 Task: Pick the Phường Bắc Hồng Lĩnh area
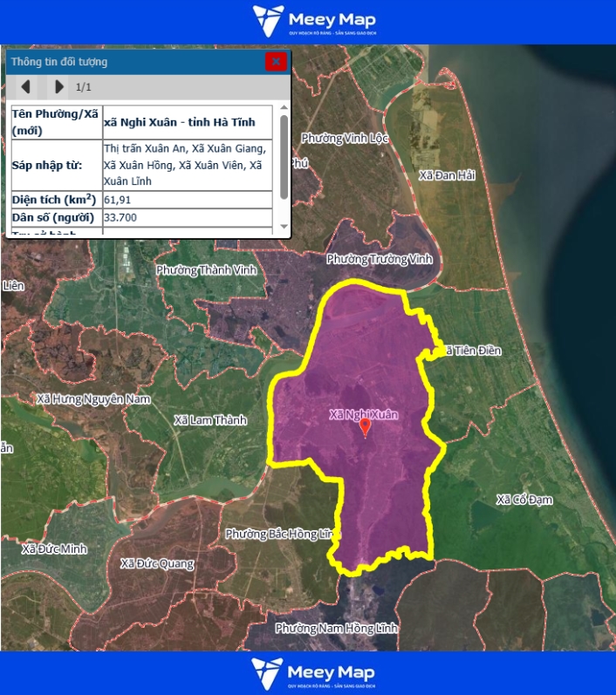click(x=277, y=534)
